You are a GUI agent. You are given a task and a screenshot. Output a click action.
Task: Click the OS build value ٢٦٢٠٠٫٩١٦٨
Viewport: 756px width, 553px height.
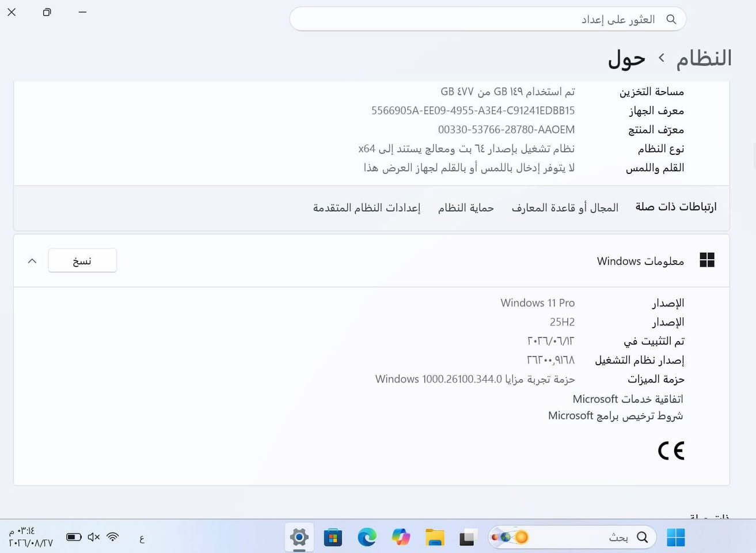click(x=550, y=360)
